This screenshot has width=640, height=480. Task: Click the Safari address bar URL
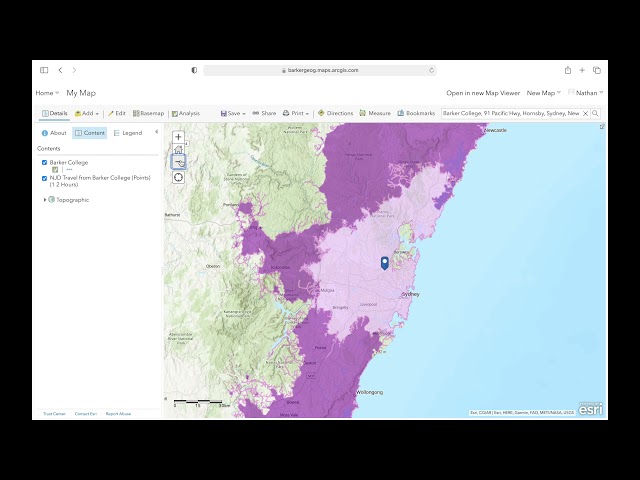(320, 70)
